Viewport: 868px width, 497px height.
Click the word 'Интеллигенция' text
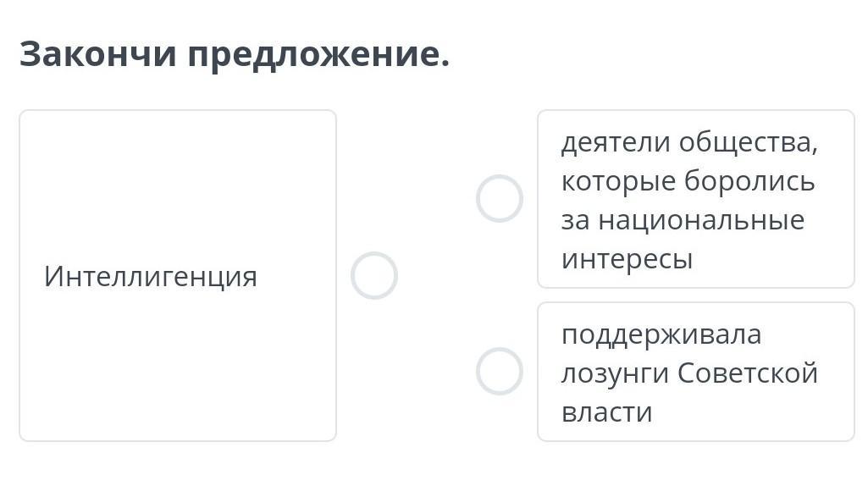(151, 277)
